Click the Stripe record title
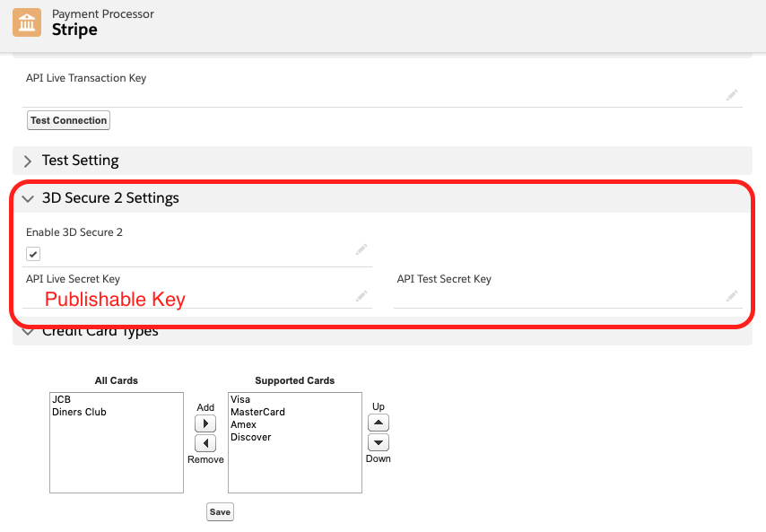Viewport: 766px width, 532px height. click(74, 30)
